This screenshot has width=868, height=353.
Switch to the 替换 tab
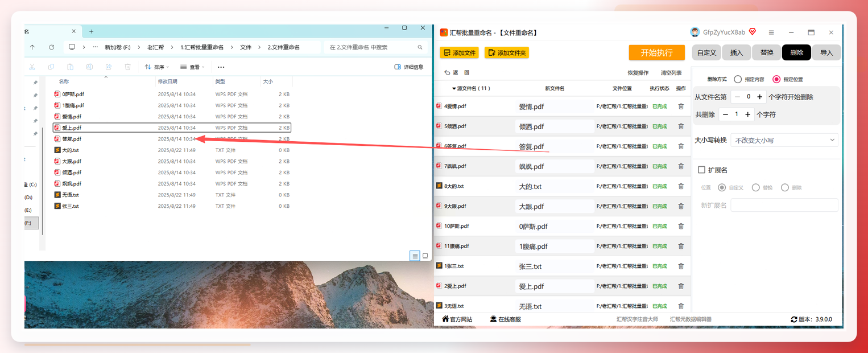point(767,52)
